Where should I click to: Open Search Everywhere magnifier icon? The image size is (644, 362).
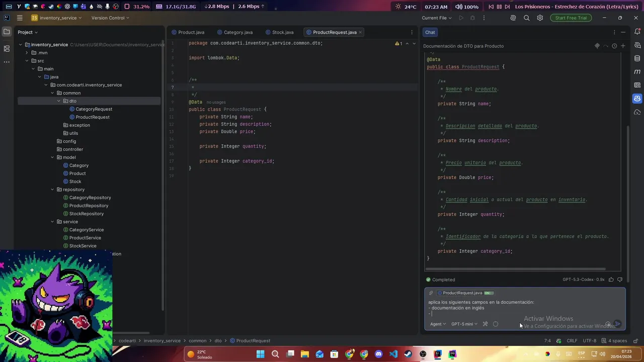(526, 18)
